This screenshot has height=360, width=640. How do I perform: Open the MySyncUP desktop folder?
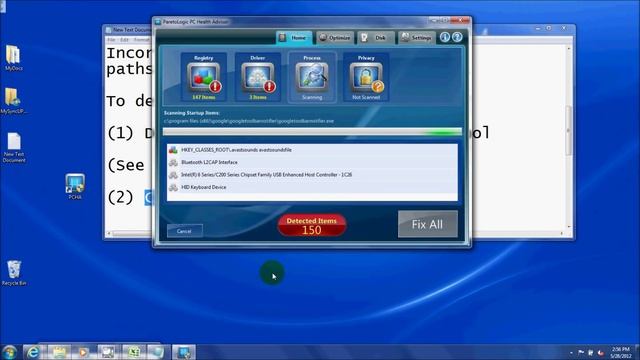tap(13, 101)
